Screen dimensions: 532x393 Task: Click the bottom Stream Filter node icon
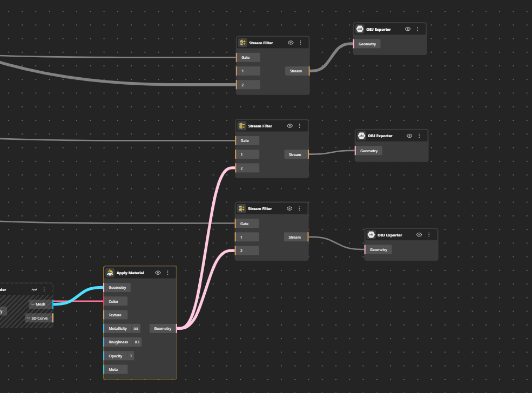click(x=241, y=208)
